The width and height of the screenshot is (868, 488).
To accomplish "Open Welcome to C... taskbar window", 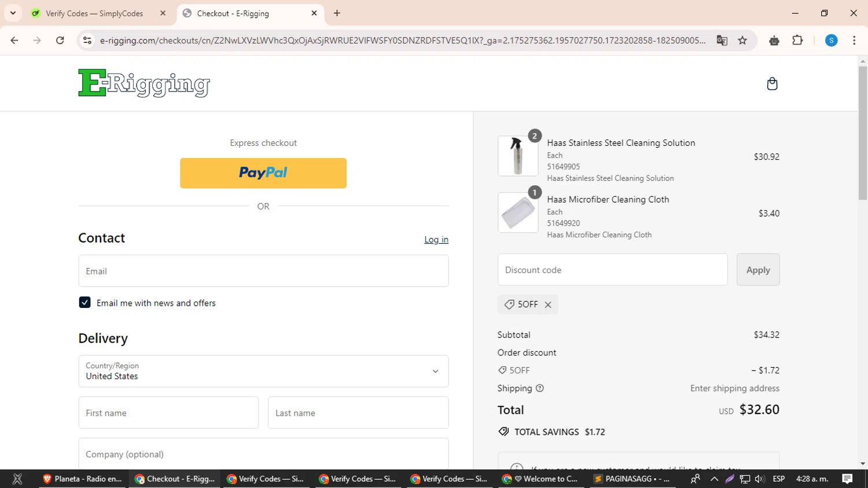I will point(540,479).
